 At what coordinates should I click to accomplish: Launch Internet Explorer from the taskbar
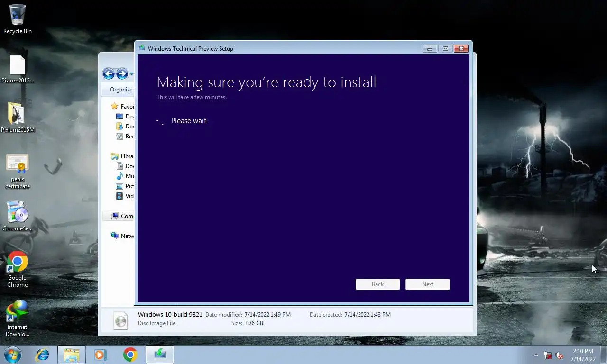click(x=43, y=355)
